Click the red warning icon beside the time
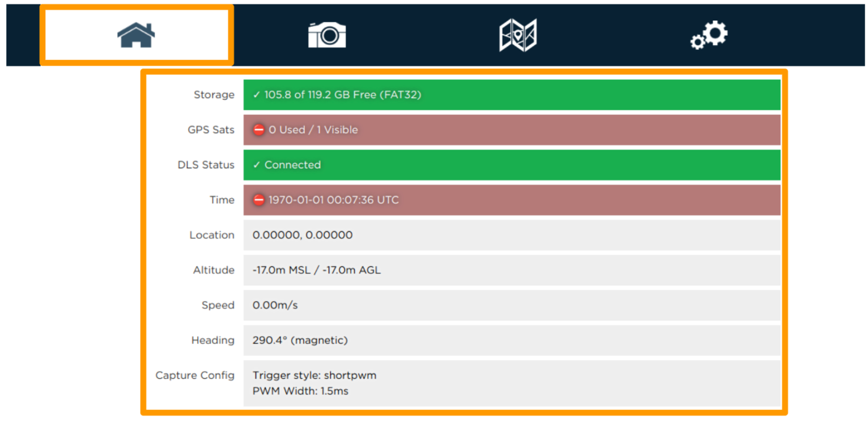Image resolution: width=868 pixels, height=436 pixels. click(x=259, y=200)
